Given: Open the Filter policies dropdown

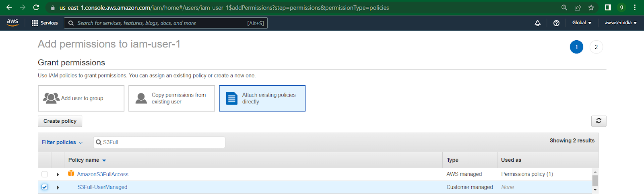Looking at the screenshot, I should coord(62,142).
